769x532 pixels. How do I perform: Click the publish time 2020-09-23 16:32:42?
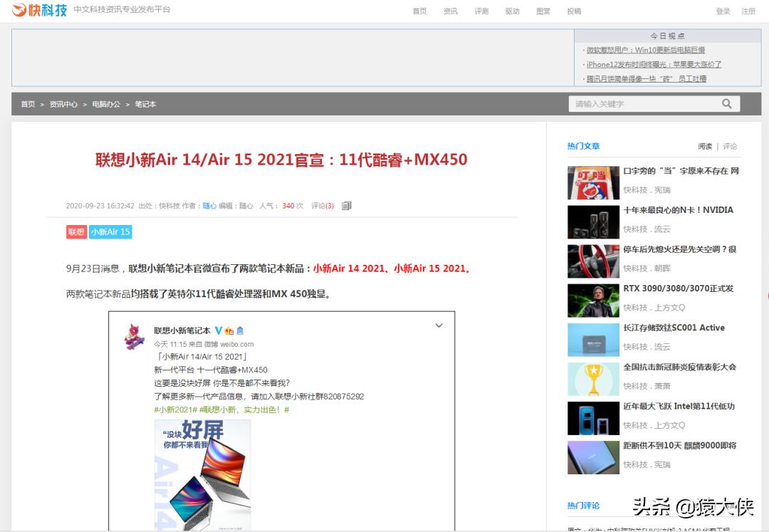point(100,206)
